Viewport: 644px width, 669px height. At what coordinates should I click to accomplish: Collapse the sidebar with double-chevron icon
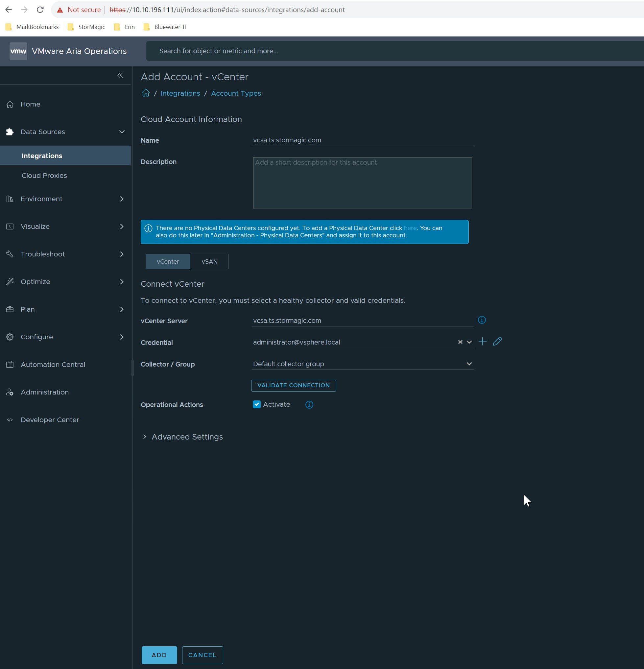pyautogui.click(x=120, y=75)
